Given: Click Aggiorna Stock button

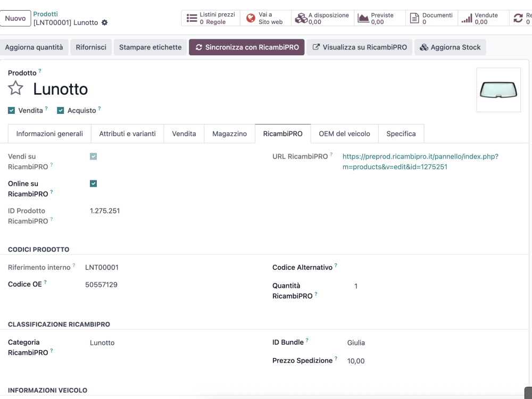Looking at the screenshot, I should [x=450, y=47].
